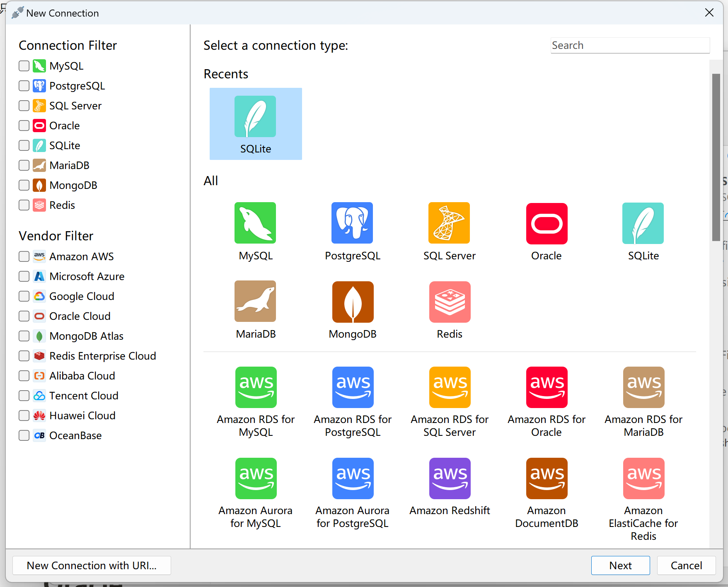Click the Next button
Image resolution: width=728 pixels, height=587 pixels.
(x=620, y=565)
